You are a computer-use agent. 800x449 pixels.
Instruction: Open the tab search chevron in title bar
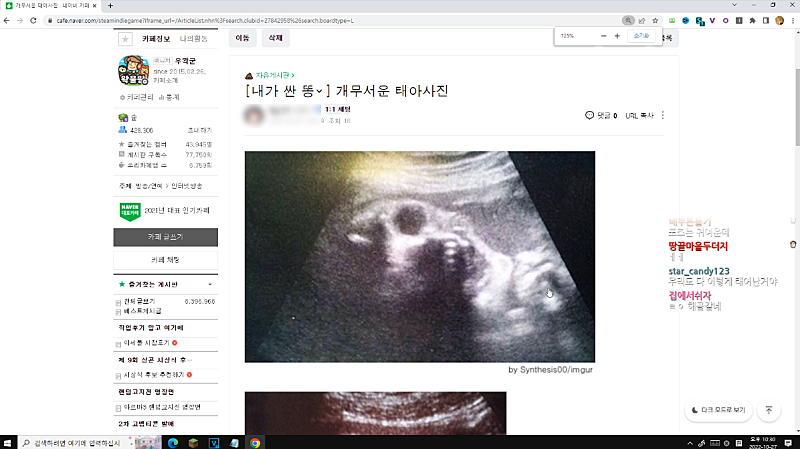734,5
